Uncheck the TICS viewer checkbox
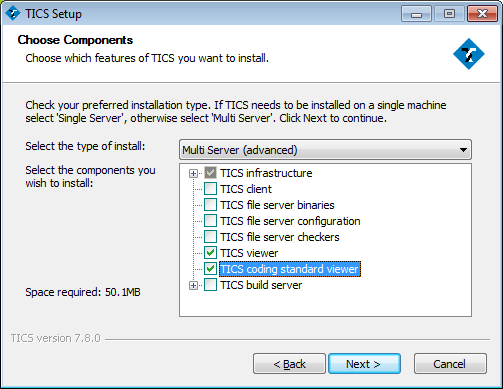 (x=210, y=253)
